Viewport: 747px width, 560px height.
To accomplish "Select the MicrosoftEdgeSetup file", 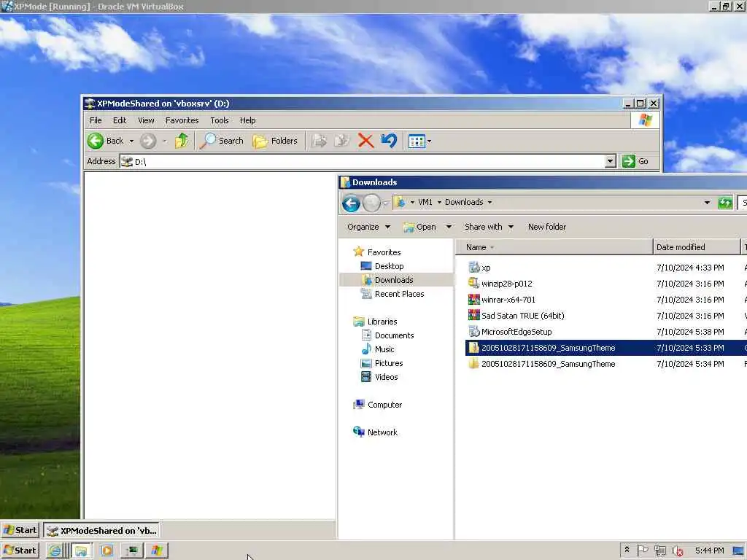I will (516, 332).
